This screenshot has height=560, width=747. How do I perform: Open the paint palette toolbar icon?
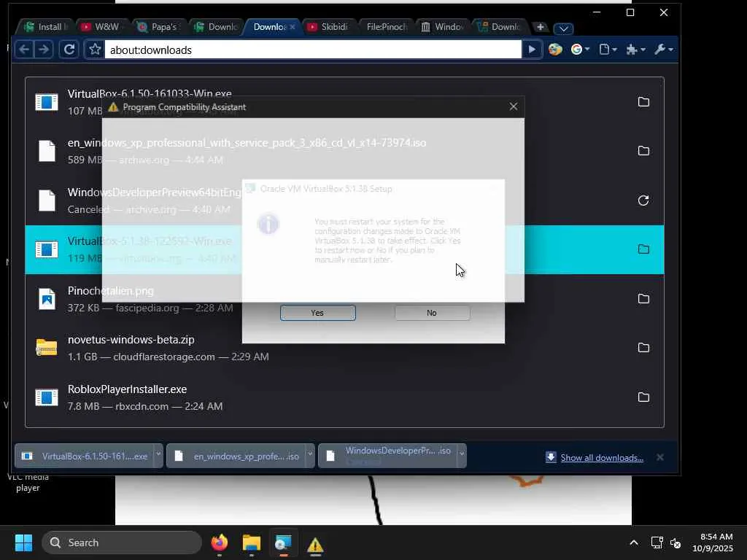(x=555, y=50)
